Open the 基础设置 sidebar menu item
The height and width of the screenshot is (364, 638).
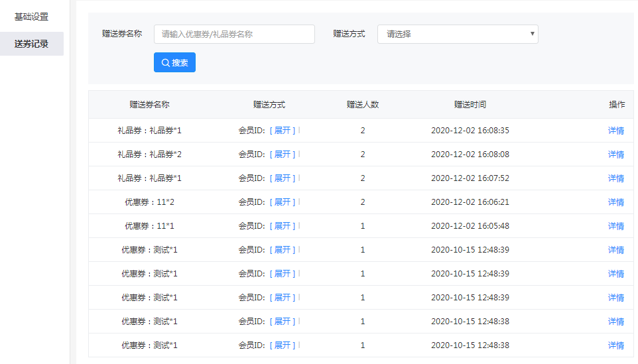click(32, 17)
